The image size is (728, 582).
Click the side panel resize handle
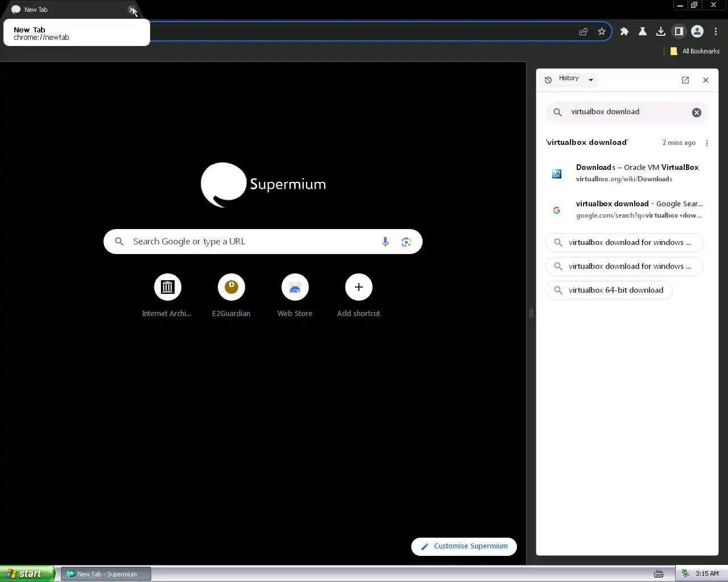(531, 313)
